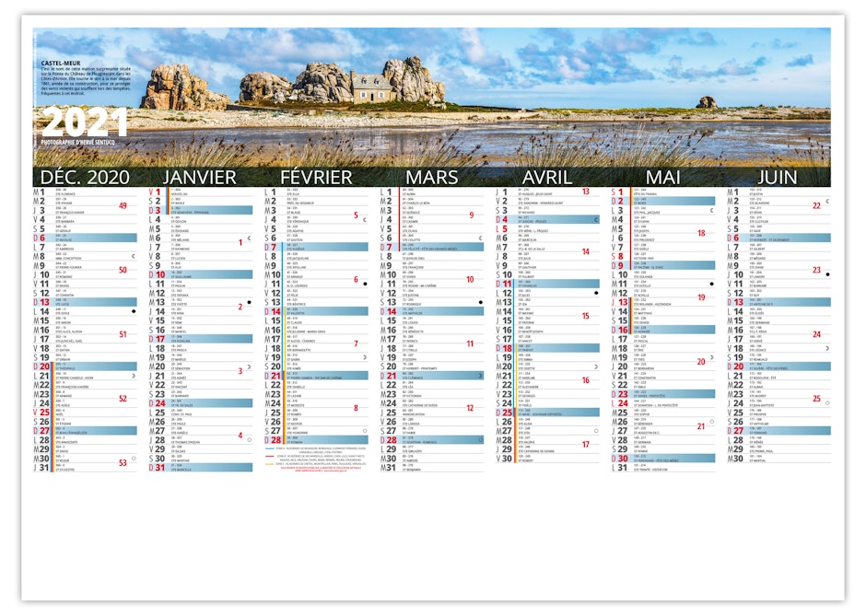Click red week number 9 in Mars
This screenshot has height=616, width=866.
click(x=471, y=215)
